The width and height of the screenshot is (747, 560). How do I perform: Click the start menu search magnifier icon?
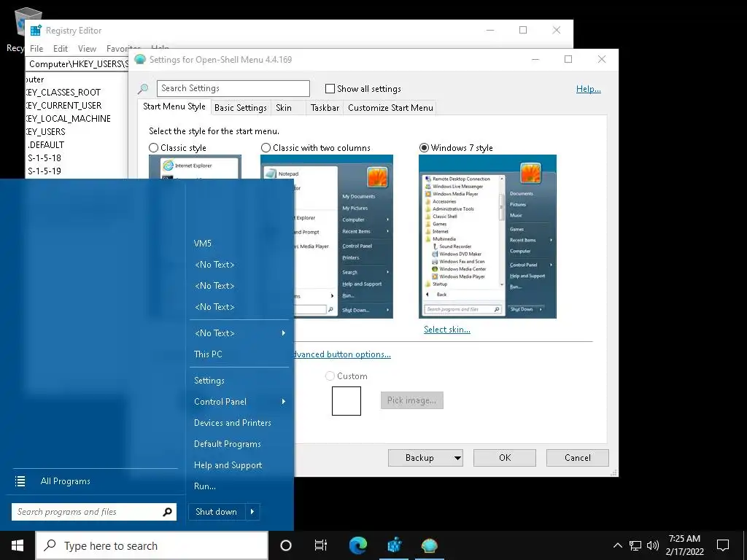(x=167, y=512)
